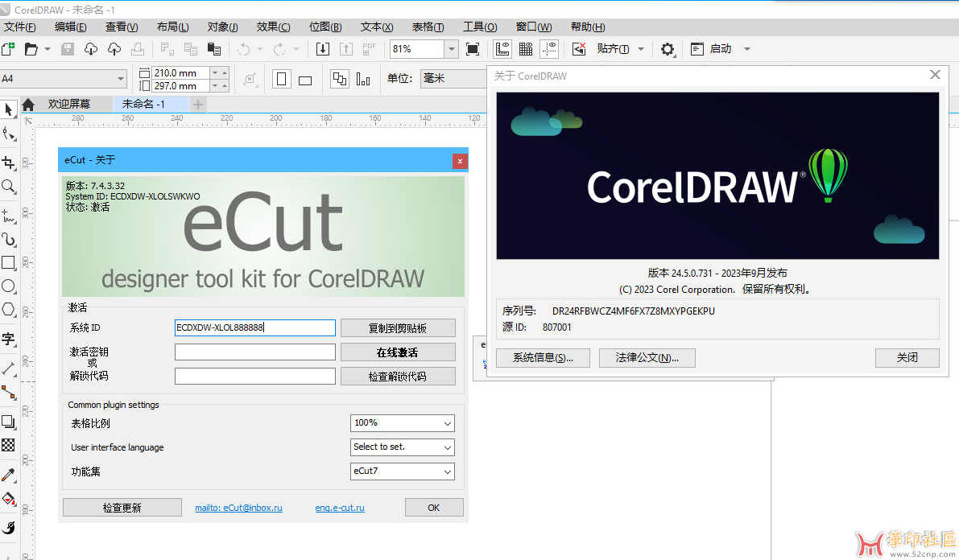Click the 解锁代码 input field
Image resolution: width=959 pixels, height=560 pixels.
click(255, 376)
